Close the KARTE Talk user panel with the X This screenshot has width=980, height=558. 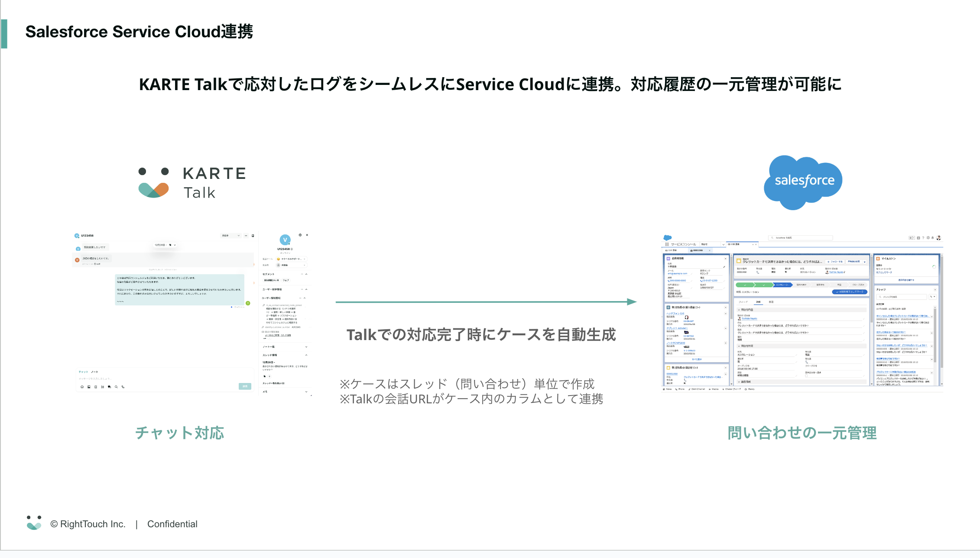[x=307, y=235]
